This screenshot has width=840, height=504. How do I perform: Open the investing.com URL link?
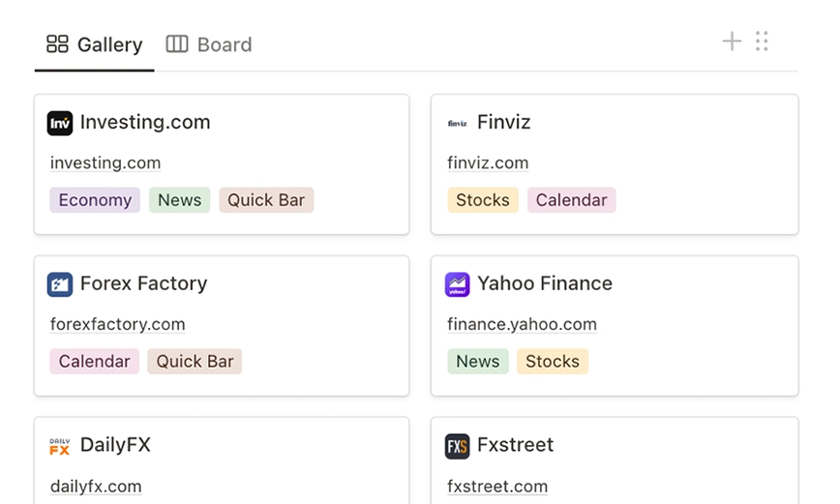pyautogui.click(x=105, y=163)
